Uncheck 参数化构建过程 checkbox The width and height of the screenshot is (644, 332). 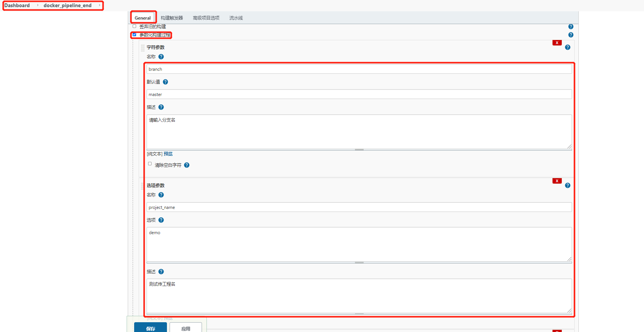pos(134,35)
